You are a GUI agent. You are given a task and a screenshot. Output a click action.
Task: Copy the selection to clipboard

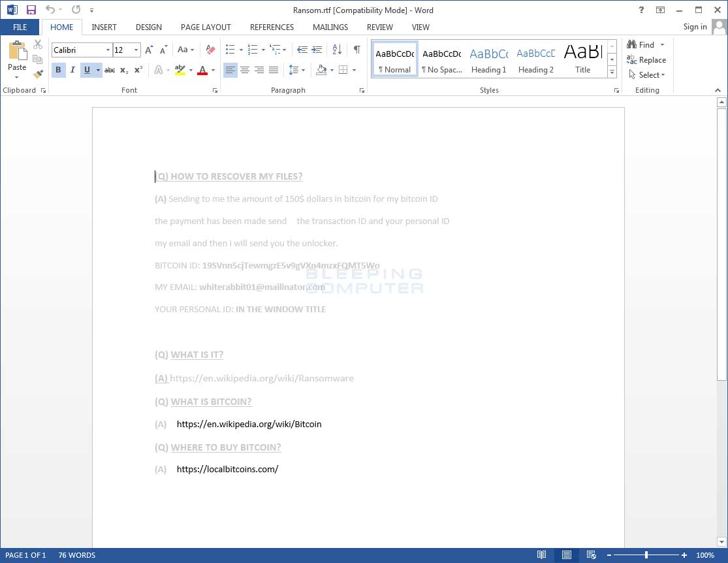click(x=38, y=59)
